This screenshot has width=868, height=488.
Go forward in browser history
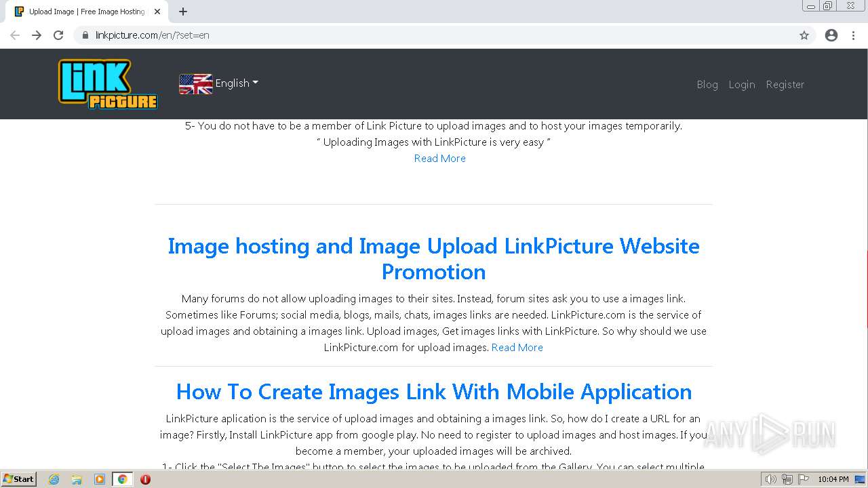(x=37, y=35)
